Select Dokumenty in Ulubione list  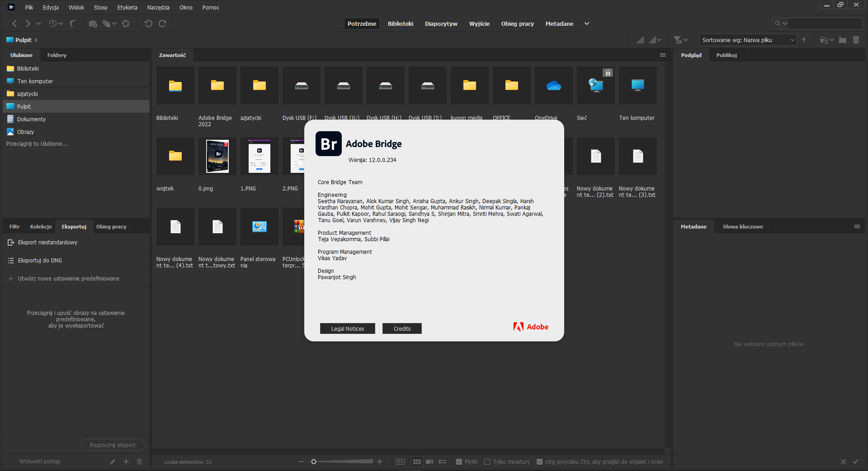pyautogui.click(x=76, y=119)
